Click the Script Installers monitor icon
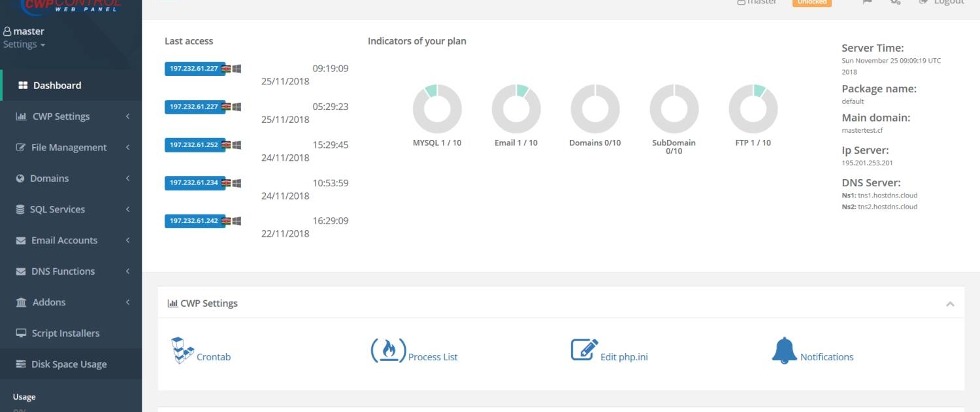 pyautogui.click(x=21, y=334)
